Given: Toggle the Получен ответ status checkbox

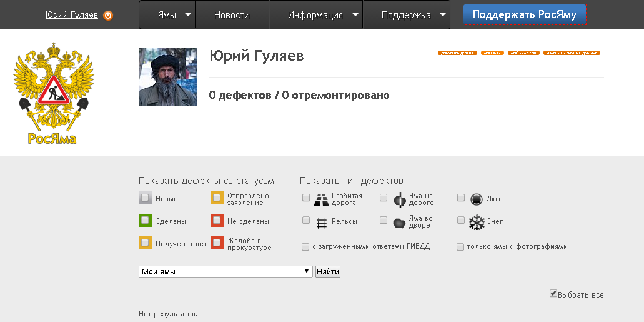Looking at the screenshot, I should coord(145,243).
